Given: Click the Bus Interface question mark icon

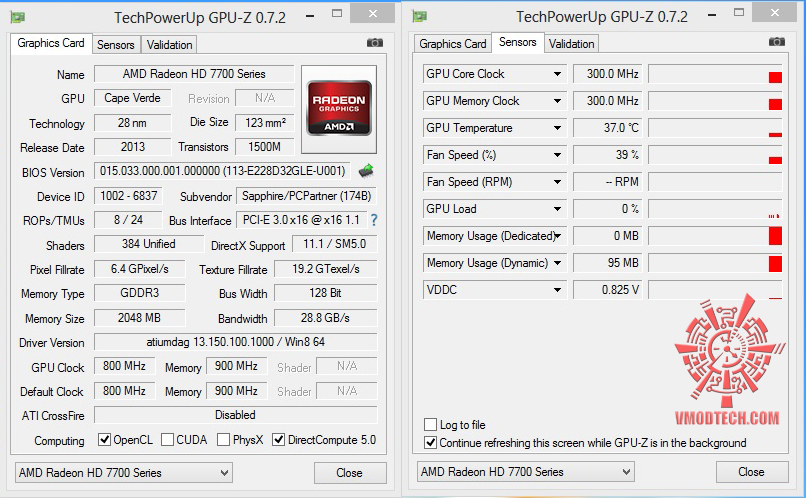Looking at the screenshot, I should [374, 220].
